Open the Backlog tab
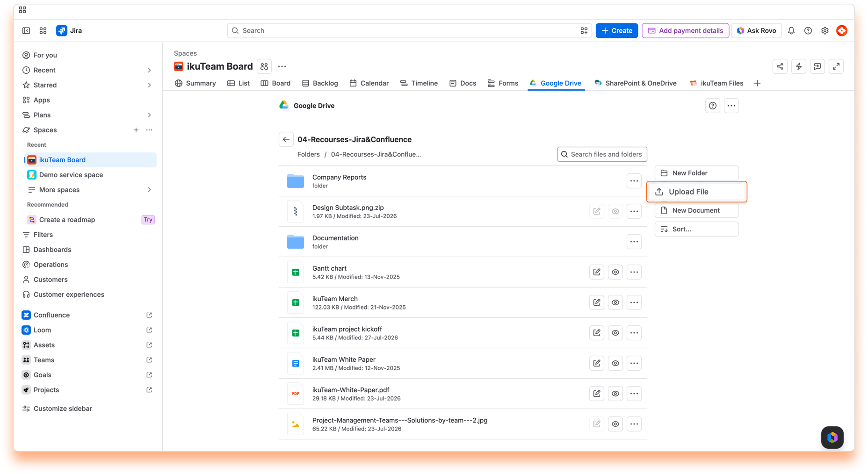The width and height of the screenshot is (868, 474). click(320, 83)
